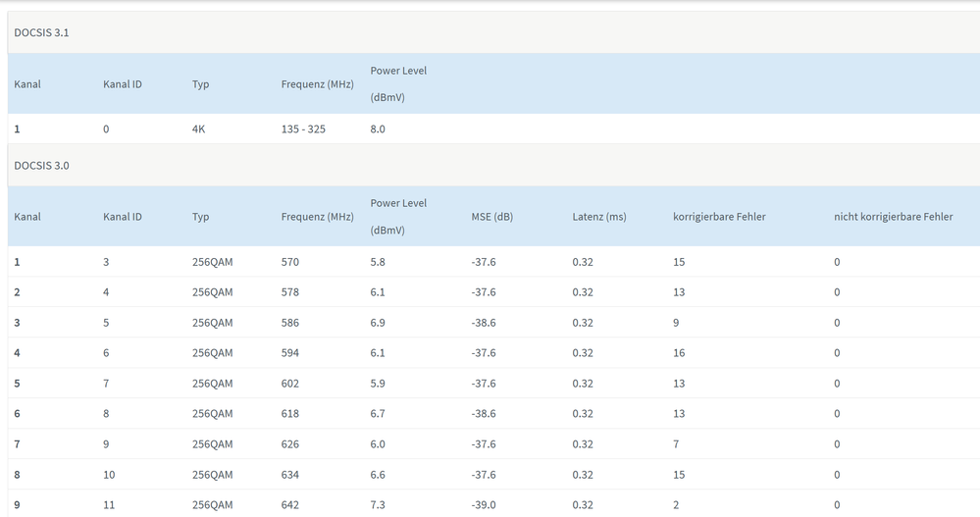Screen dimensions: 980x517
Task: Click the frequency value 594
Action: pyautogui.click(x=290, y=353)
